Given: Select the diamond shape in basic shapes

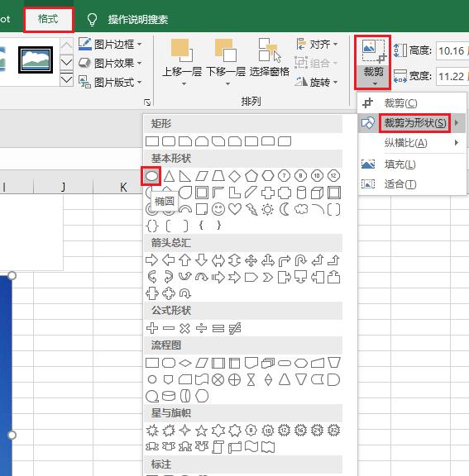Looking at the screenshot, I should (235, 176).
